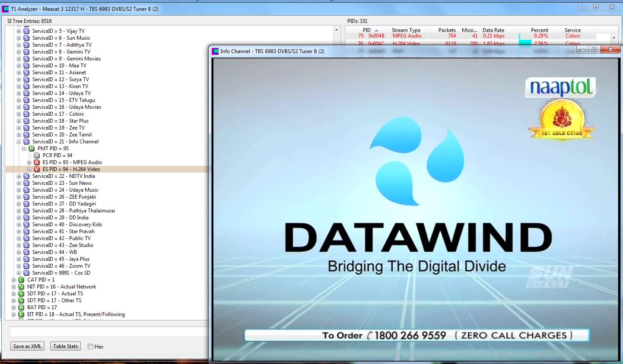Click the S icon of Vijay TV service
The height and width of the screenshot is (364, 623).
point(26,31)
